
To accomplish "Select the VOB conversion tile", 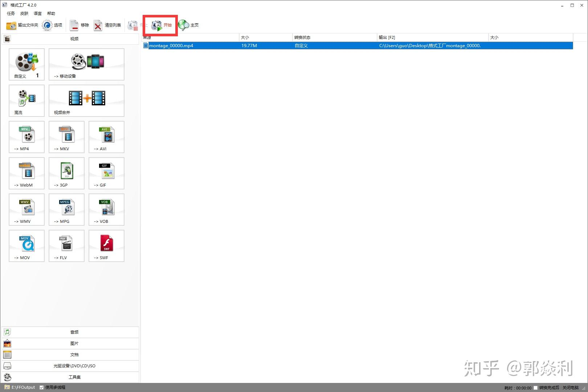I will click(106, 209).
